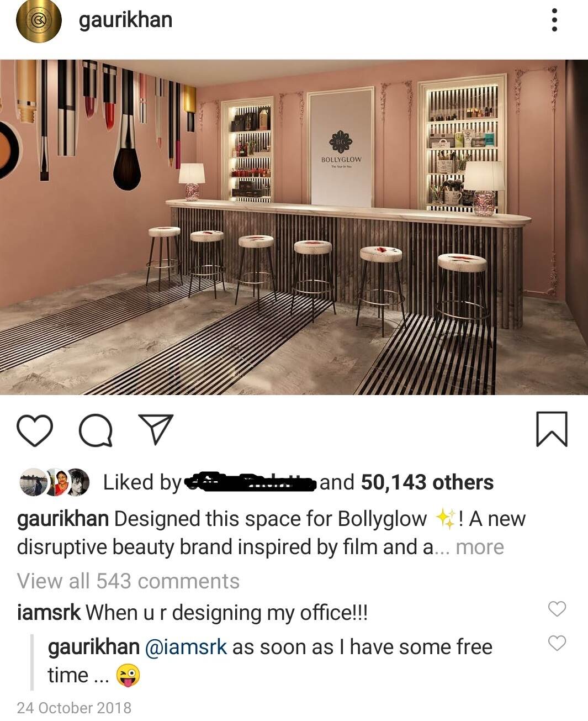Open the gaurikhan username in header
Screen dimensions: 588x721
(125, 20)
